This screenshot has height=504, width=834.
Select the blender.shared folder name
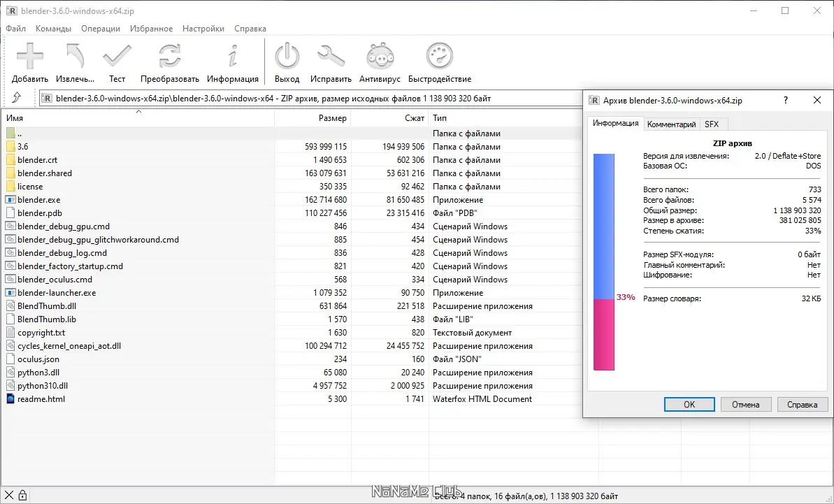(45, 173)
